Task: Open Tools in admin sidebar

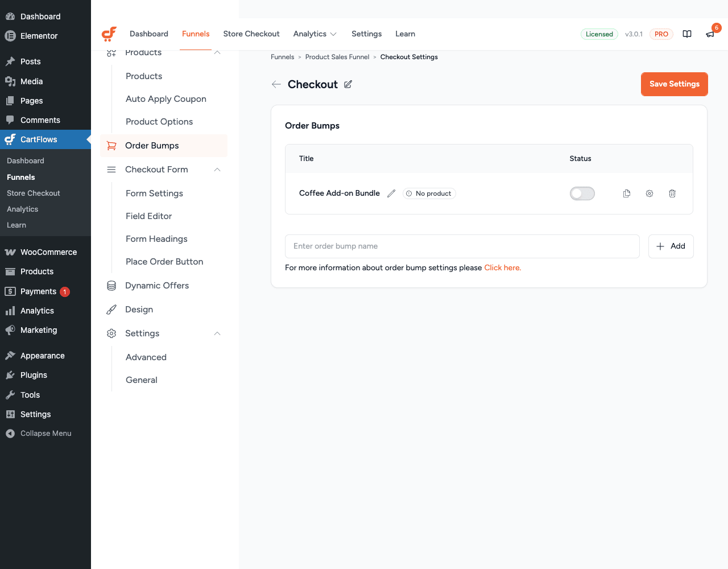Action: point(45,395)
